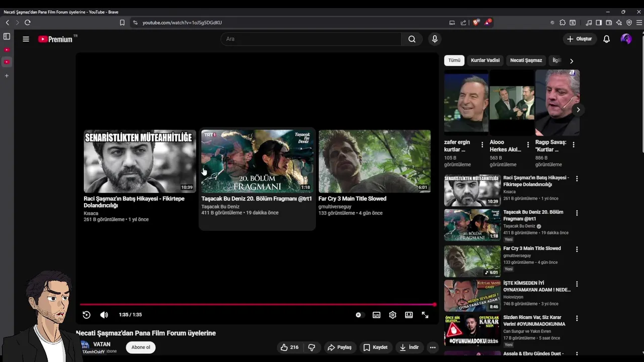The image size is (644, 362).
Task: Replay the video
Action: [x=87, y=315]
